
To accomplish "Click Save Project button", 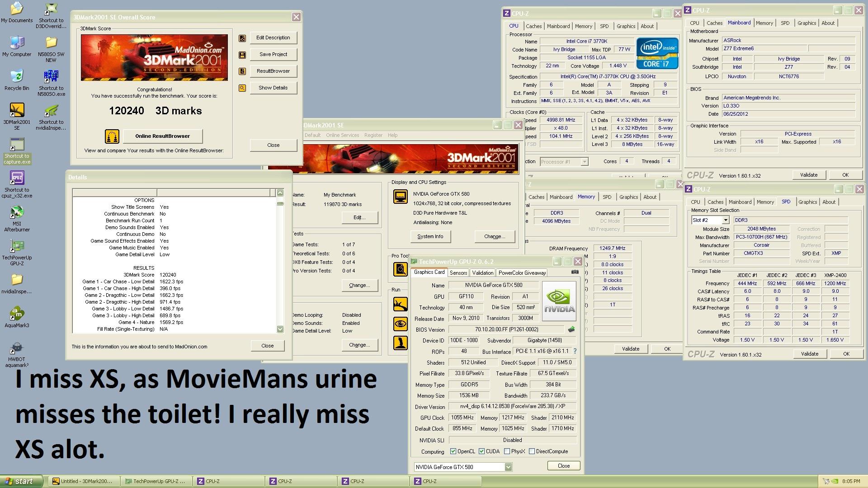I will [273, 54].
